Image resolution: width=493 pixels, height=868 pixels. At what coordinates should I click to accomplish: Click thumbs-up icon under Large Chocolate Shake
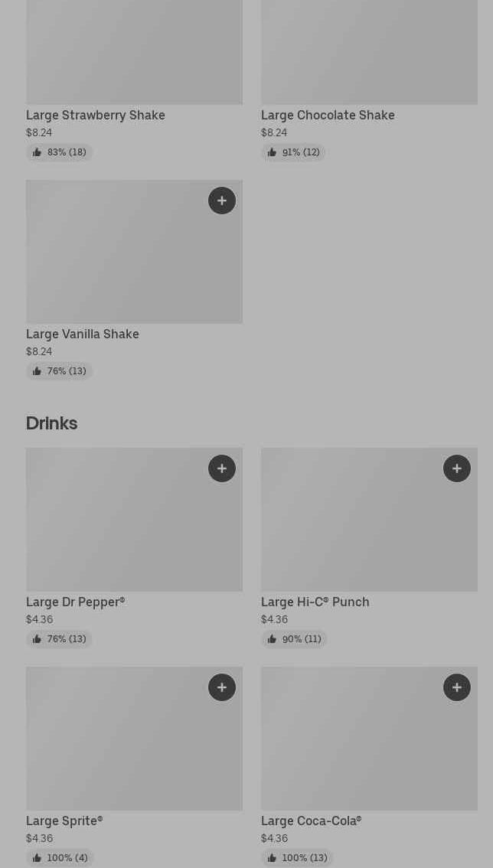tap(272, 152)
